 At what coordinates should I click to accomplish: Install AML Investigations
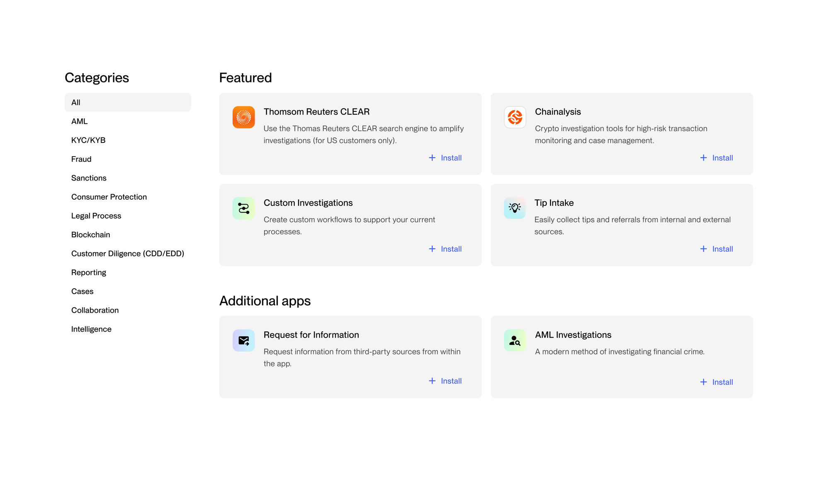coord(716,382)
